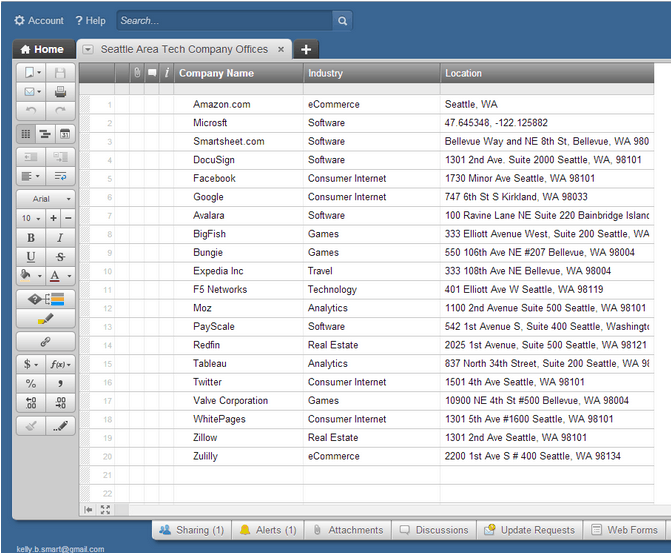Open the Arial font dropdown

point(46,199)
